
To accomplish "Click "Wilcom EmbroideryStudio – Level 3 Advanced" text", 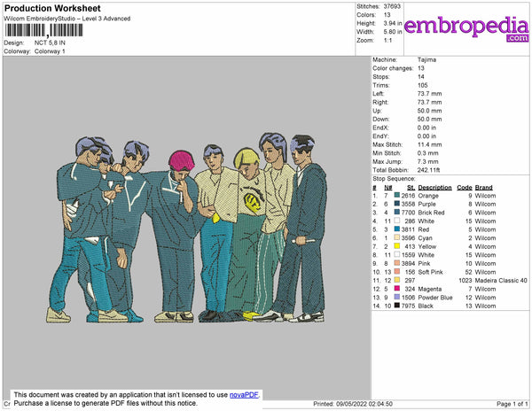I will (67, 19).
